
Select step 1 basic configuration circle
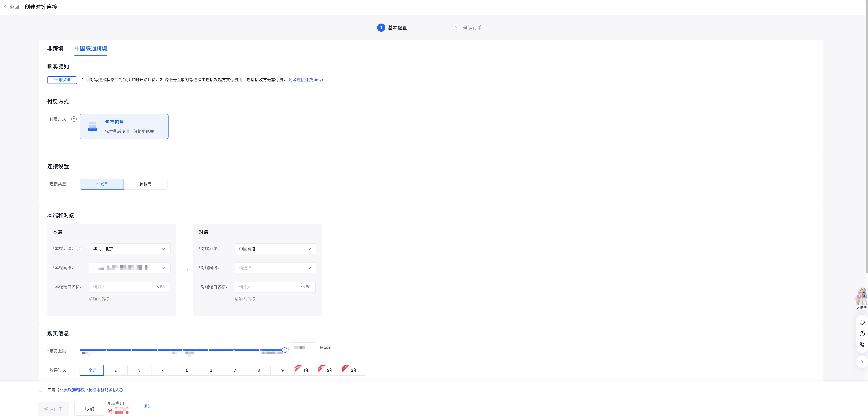[381, 28]
